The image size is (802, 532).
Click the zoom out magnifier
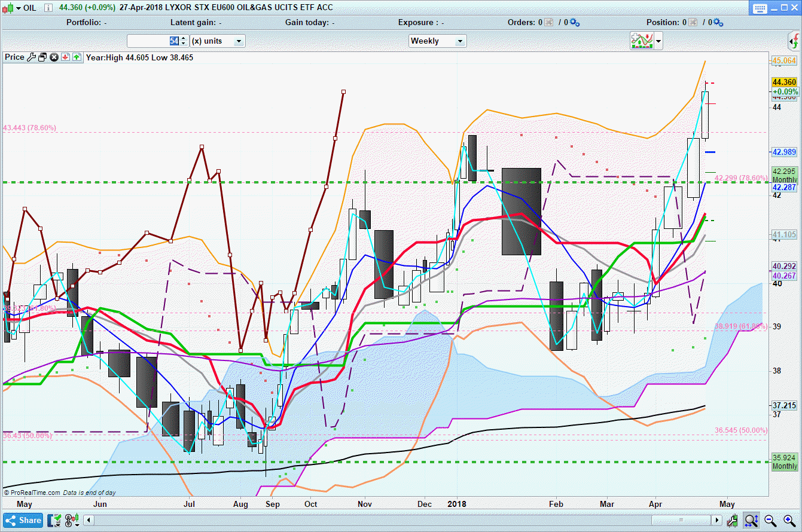pos(770,521)
